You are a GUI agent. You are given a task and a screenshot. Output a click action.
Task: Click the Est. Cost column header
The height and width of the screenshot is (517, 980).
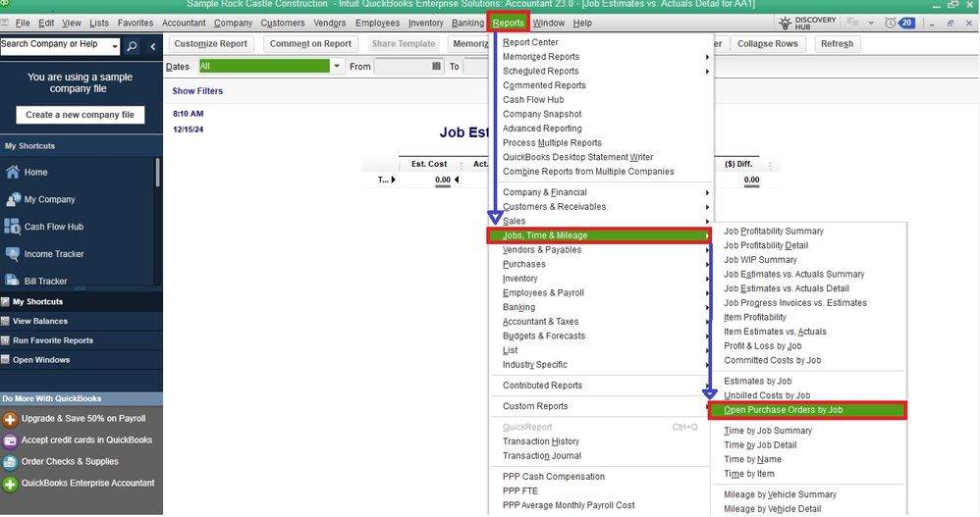click(x=429, y=164)
